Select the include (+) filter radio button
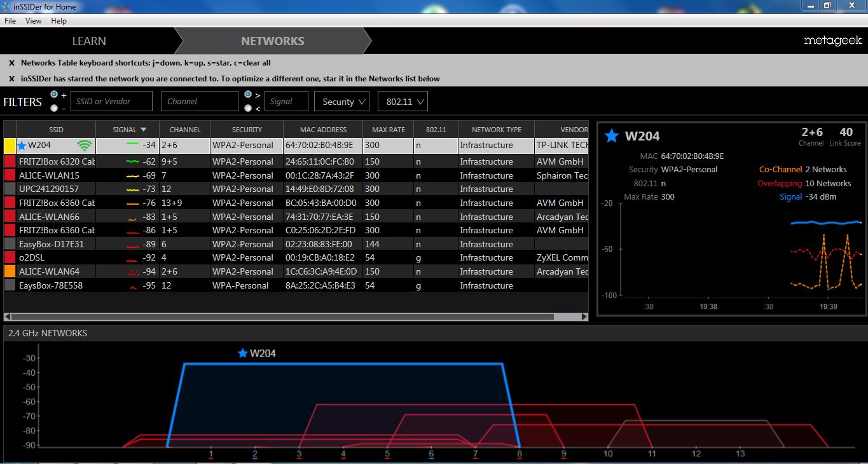Screen dimensions: 868x464 (x=54, y=94)
